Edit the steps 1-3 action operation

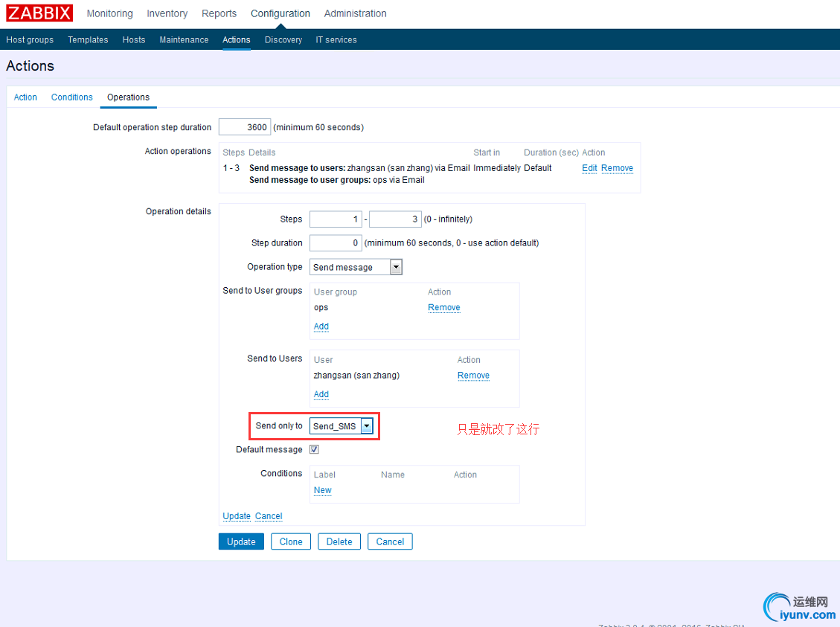coord(589,168)
